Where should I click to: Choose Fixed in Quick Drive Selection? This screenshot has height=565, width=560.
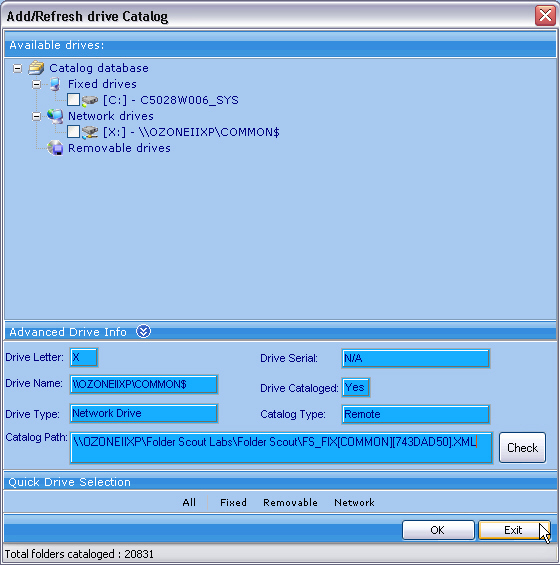pyautogui.click(x=234, y=502)
